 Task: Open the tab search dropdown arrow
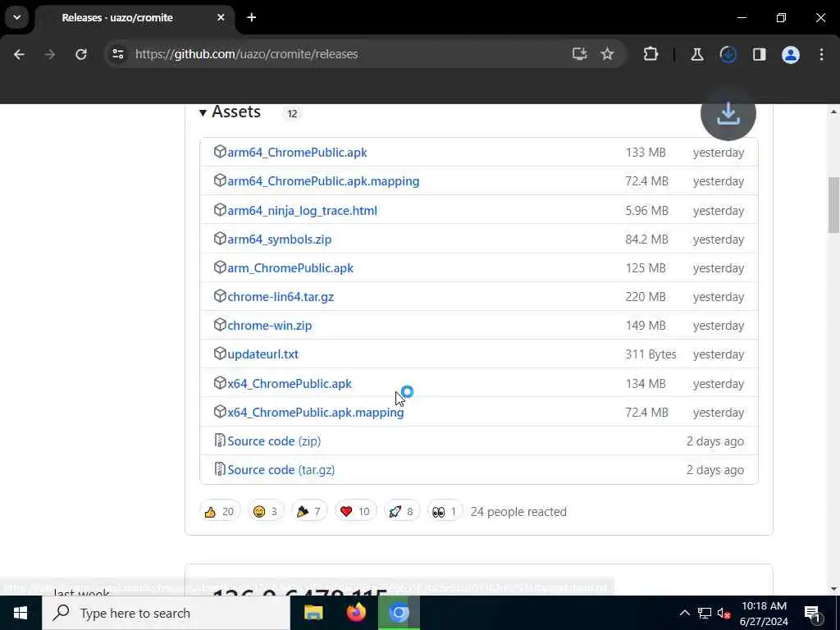(x=16, y=17)
